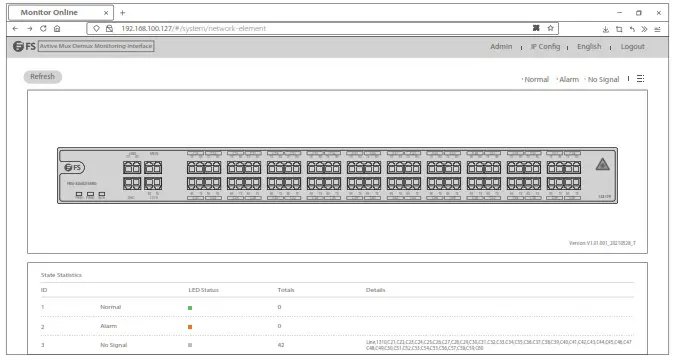Click the No Signal channel details list

tap(499, 345)
